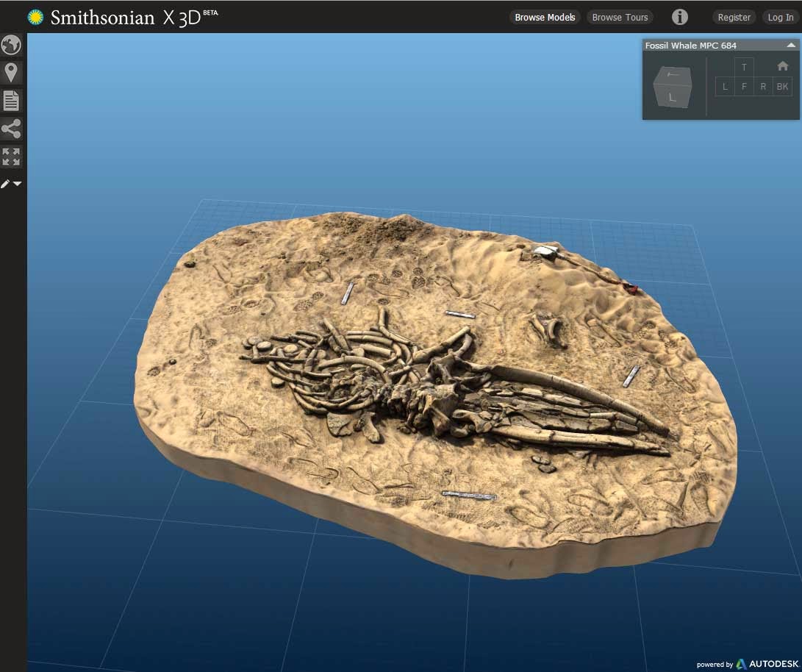Switch to the T top view

(744, 67)
